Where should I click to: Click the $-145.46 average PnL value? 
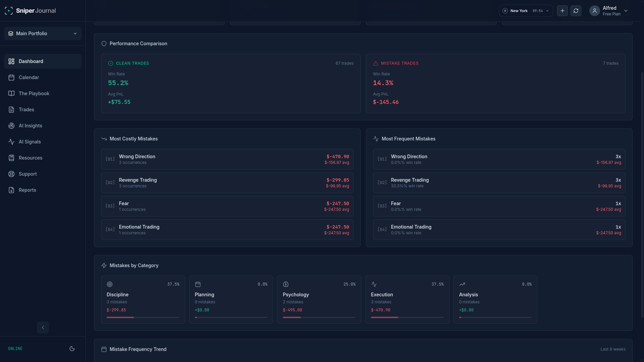click(x=386, y=102)
